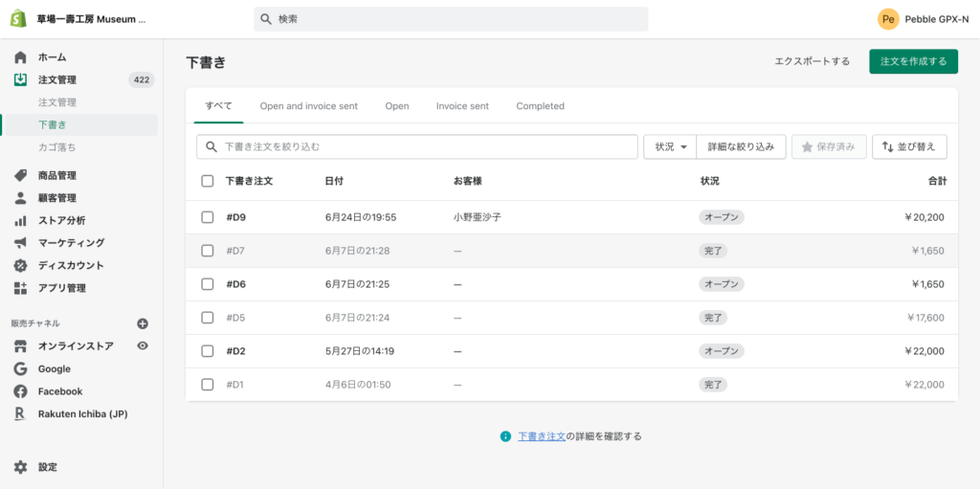Open the 並び替え sort menu
The width and height of the screenshot is (980, 489).
pos(909,146)
